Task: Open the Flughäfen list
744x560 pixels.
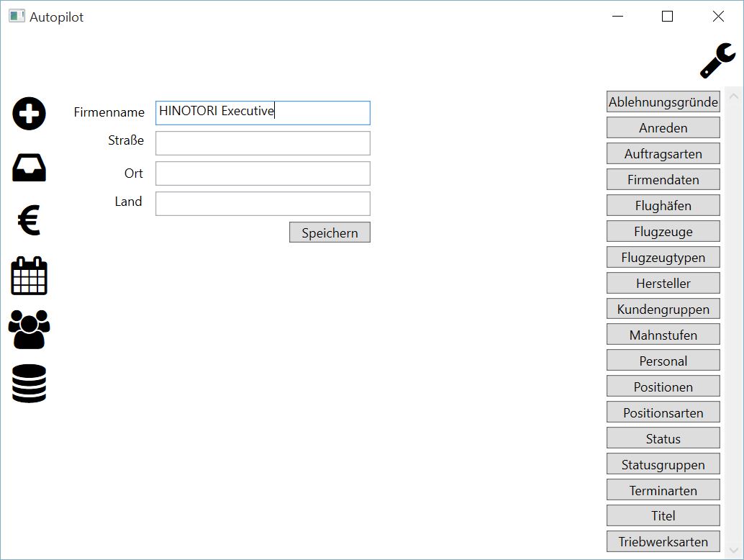Action: point(663,205)
